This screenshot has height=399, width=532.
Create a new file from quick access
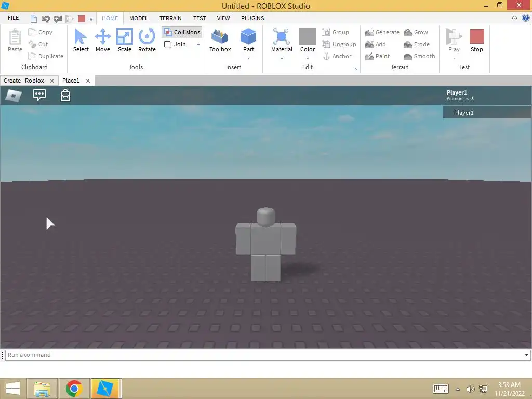(34, 18)
